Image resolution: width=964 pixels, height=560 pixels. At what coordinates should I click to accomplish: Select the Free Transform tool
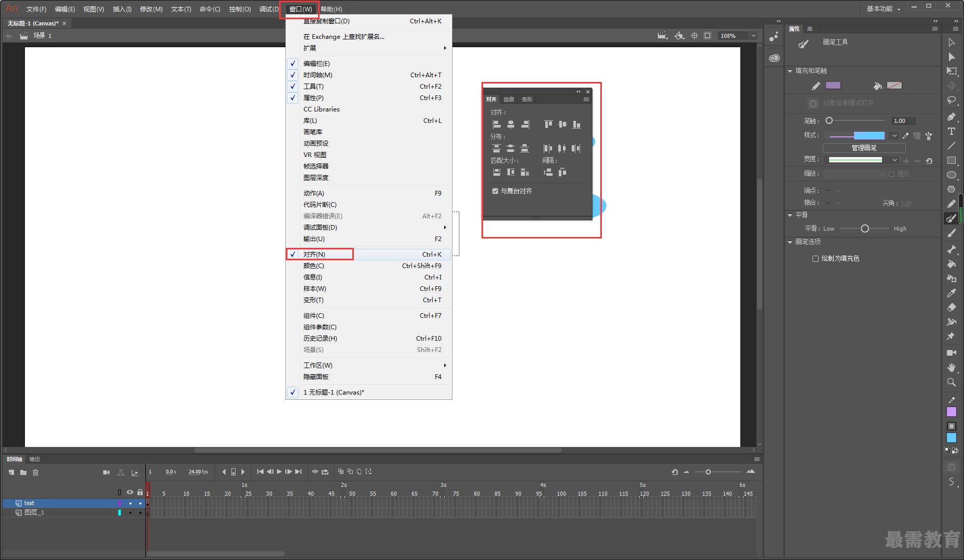(952, 71)
